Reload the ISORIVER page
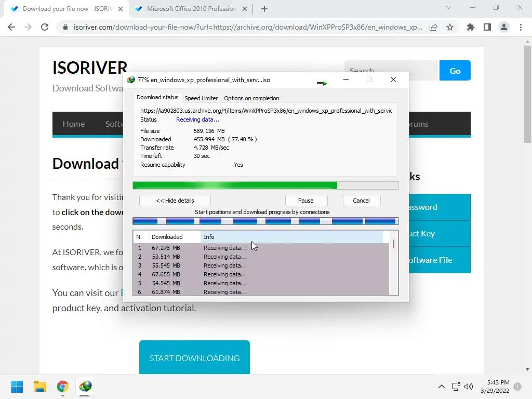This screenshot has width=532, height=399. [x=45, y=27]
